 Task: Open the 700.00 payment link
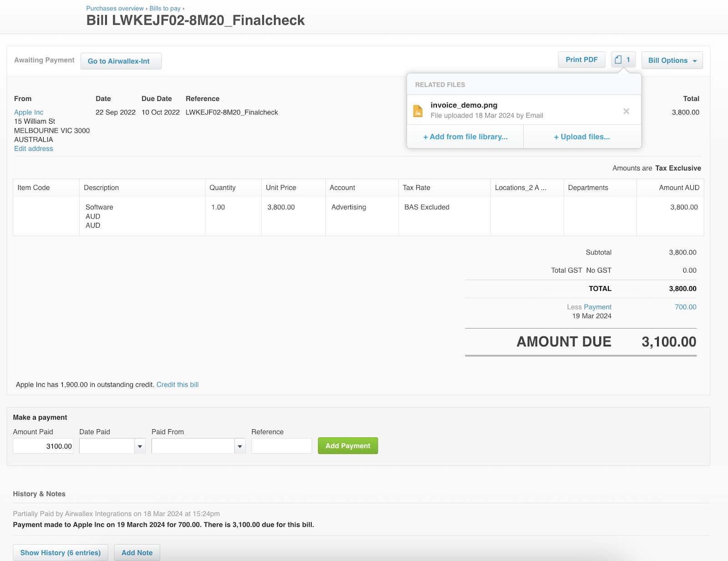685,307
